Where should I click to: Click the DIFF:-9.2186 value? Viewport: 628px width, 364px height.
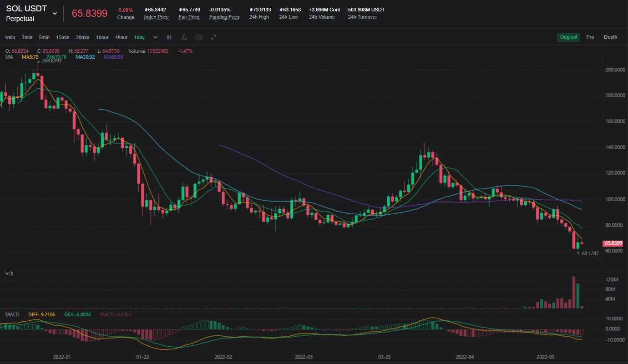42,314
